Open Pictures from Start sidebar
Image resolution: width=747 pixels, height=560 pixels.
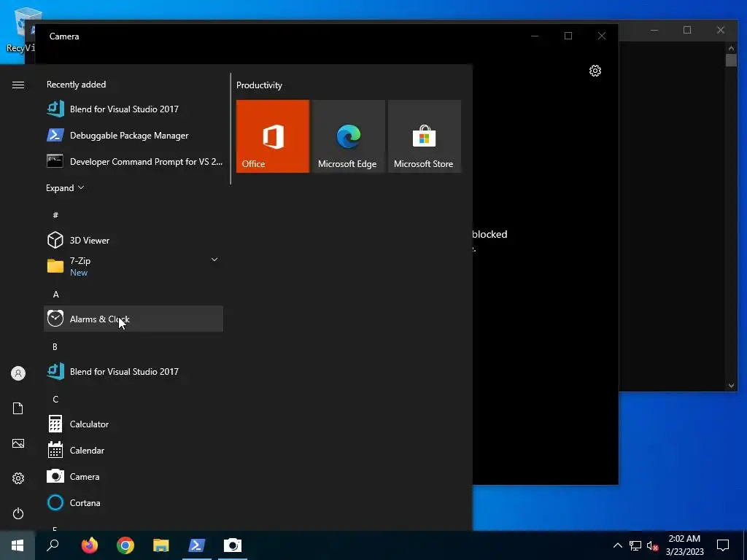point(18,443)
